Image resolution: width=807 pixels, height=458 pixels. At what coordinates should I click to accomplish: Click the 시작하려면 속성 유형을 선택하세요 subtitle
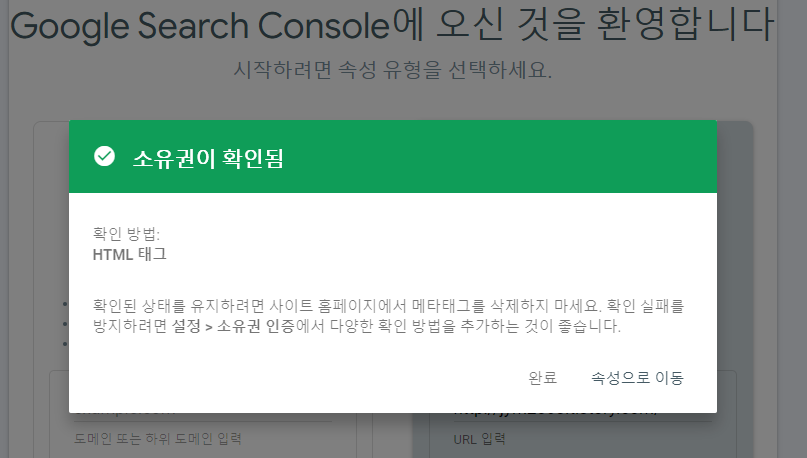click(x=393, y=69)
